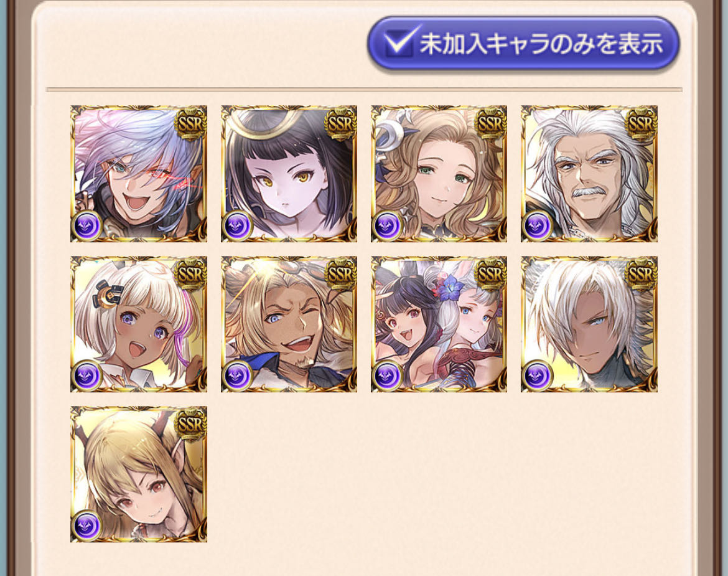Screen dimensions: 728x576
Task: Select the white-haired mustached old man portrait
Action: 589,174
